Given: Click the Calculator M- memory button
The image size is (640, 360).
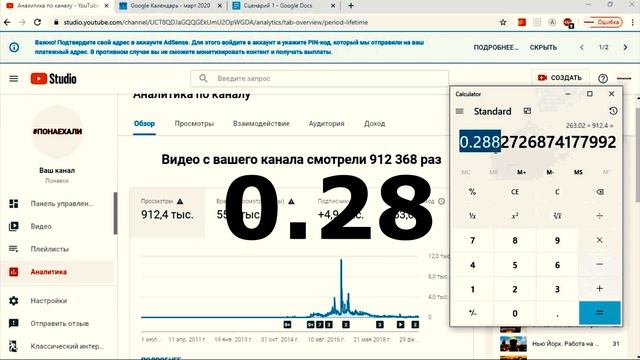Looking at the screenshot, I should 550,172.
